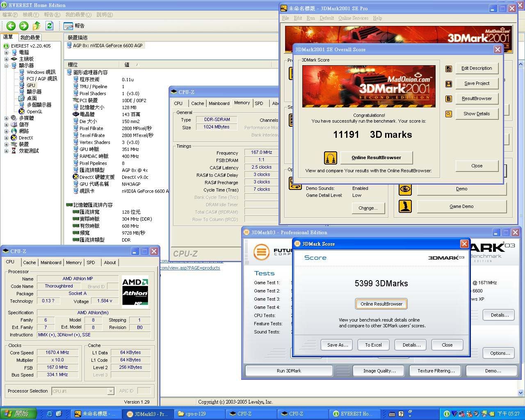Expand the 裝置 tree node
Image resolution: width=525 pixels, height=420 pixels.
pyautogui.click(x=7, y=144)
